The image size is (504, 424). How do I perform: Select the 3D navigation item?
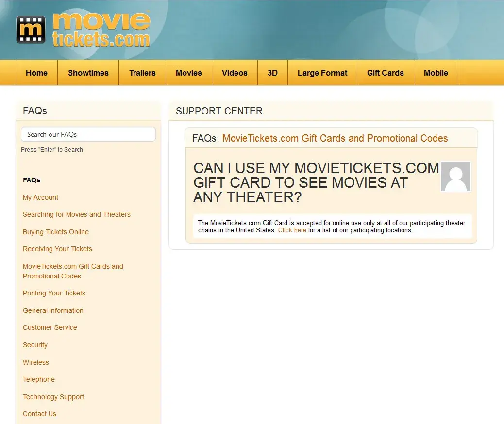[x=272, y=73]
